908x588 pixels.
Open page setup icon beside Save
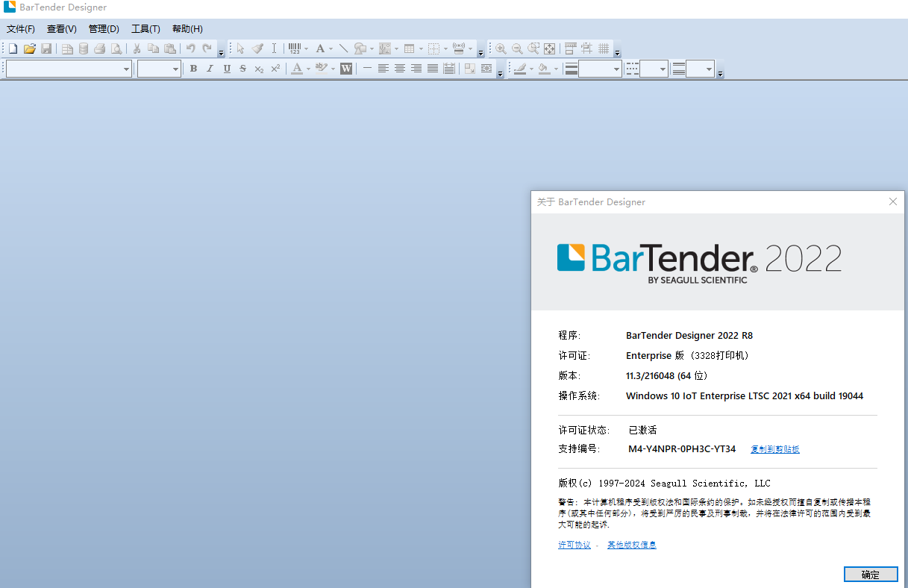[x=67, y=49]
